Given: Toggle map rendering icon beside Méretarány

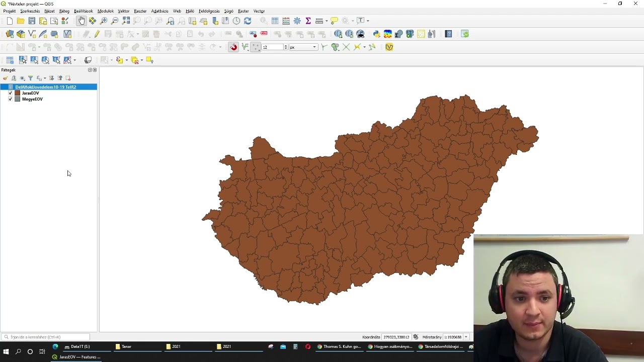Looking at the screenshot, I should (x=416, y=337).
